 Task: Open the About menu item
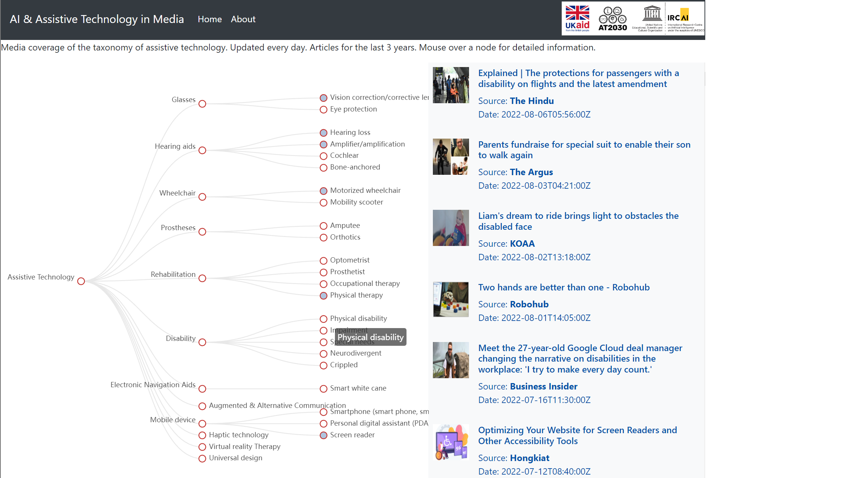pos(243,19)
